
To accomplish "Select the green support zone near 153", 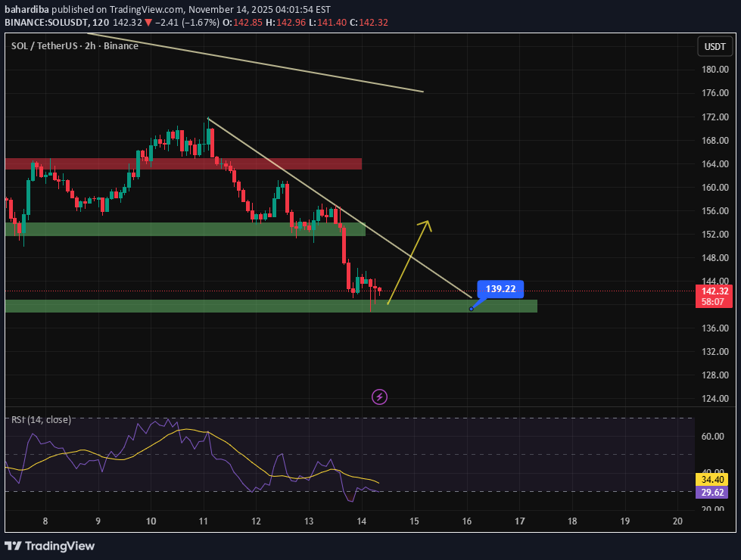I will click(x=182, y=229).
